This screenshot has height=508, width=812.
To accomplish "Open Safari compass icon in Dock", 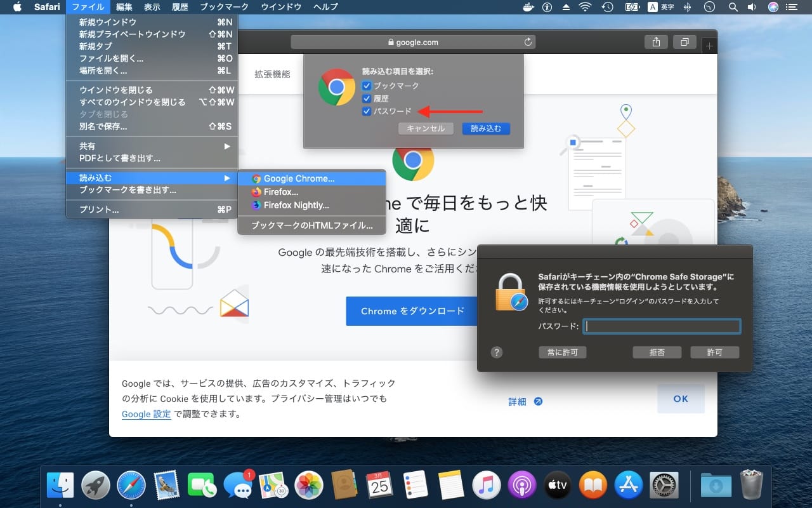I will (131, 486).
